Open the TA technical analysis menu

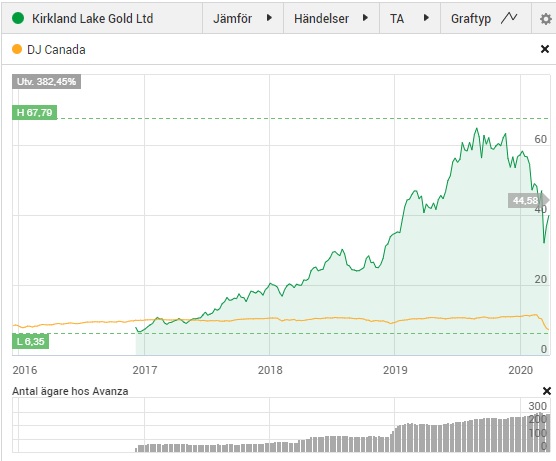click(410, 18)
